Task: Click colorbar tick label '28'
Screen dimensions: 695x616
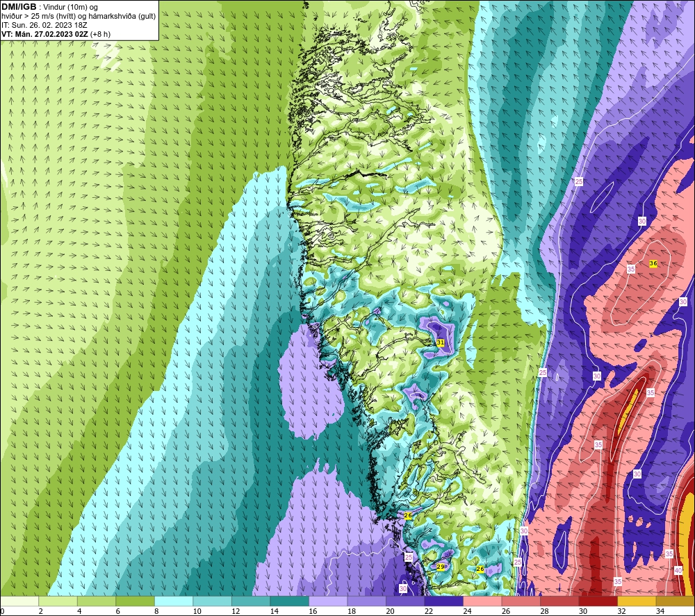Action: 544,612
